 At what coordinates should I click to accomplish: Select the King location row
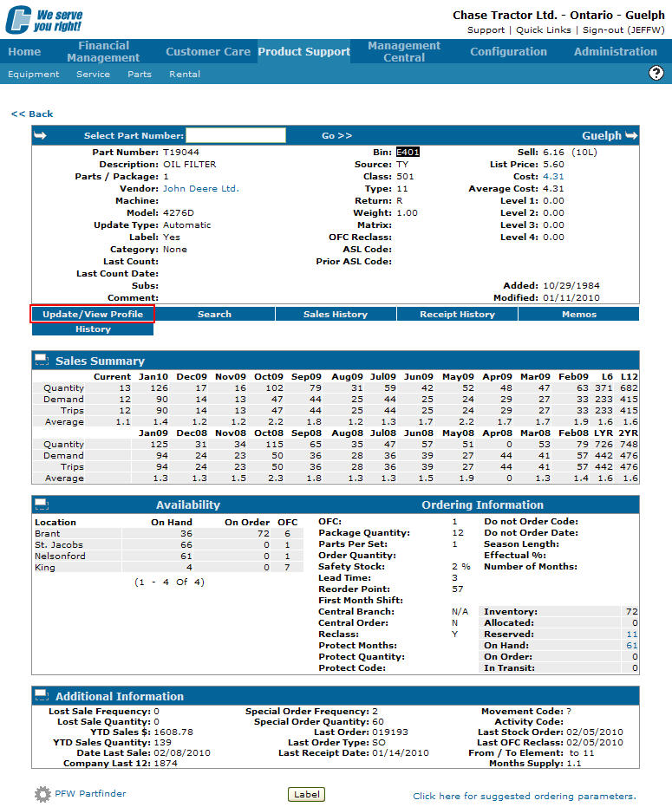coord(168,567)
